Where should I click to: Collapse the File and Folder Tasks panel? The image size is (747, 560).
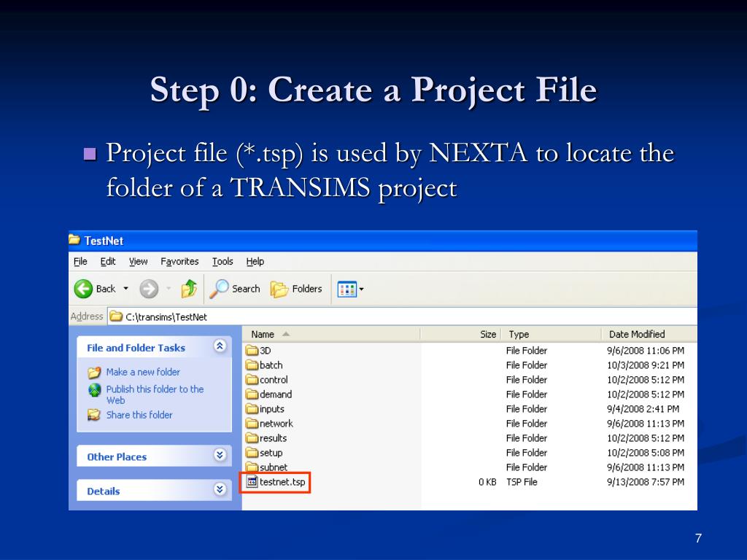pos(220,346)
